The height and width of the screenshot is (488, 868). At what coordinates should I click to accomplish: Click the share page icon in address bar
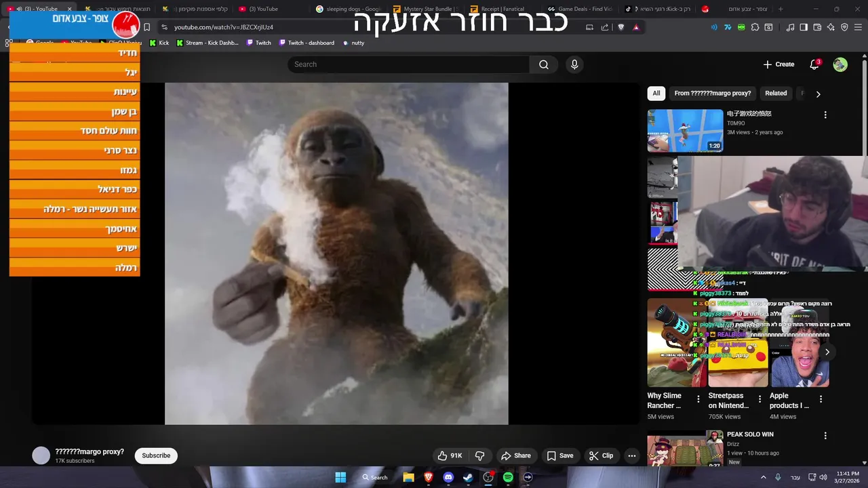tap(605, 27)
